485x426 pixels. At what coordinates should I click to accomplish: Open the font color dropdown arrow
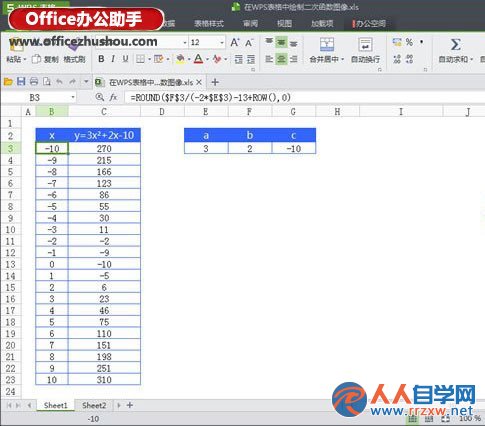click(207, 60)
